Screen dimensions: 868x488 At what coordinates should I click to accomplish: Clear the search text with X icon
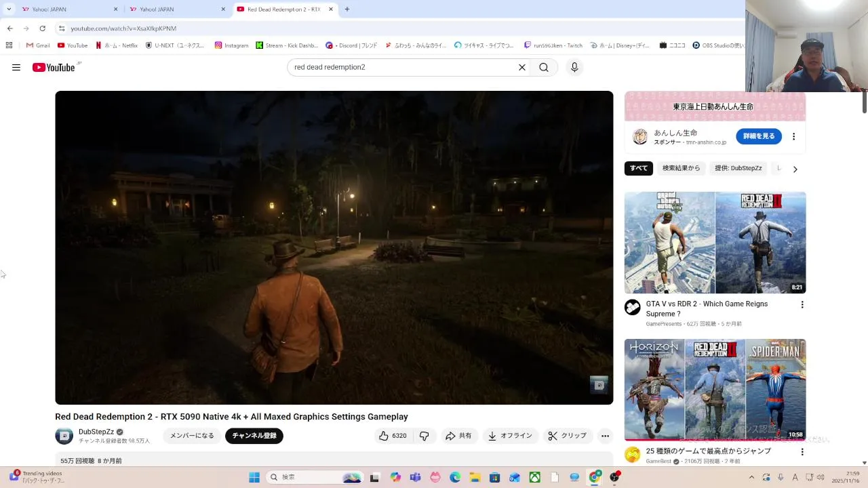coord(522,67)
